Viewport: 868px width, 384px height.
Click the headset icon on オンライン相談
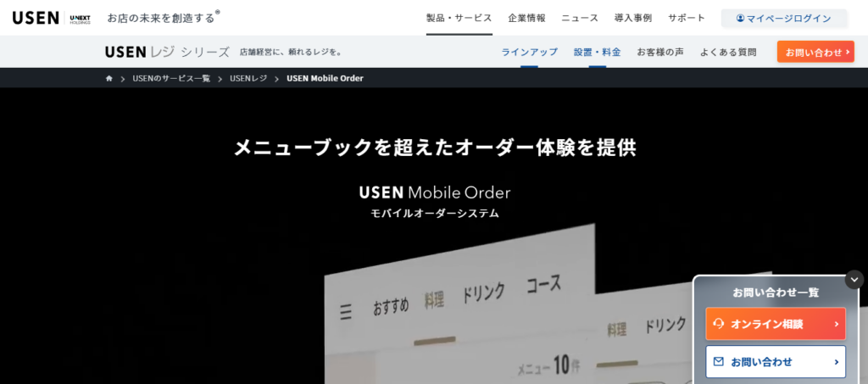(719, 324)
